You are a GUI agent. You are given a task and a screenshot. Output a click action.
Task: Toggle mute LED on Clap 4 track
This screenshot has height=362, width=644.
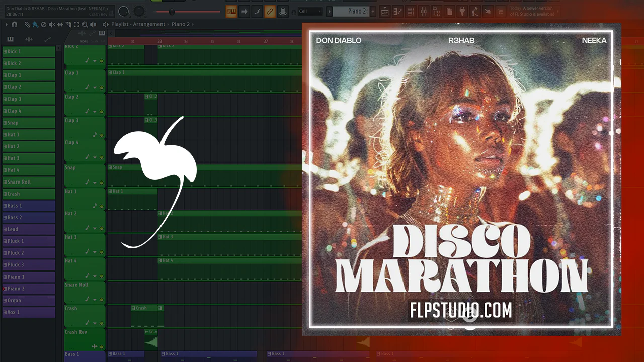(101, 158)
